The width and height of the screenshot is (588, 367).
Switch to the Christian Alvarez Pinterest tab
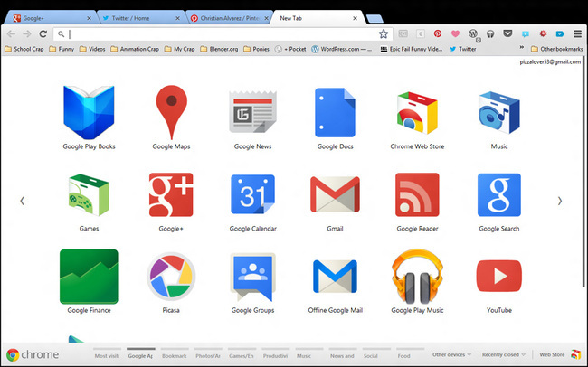[x=230, y=18]
